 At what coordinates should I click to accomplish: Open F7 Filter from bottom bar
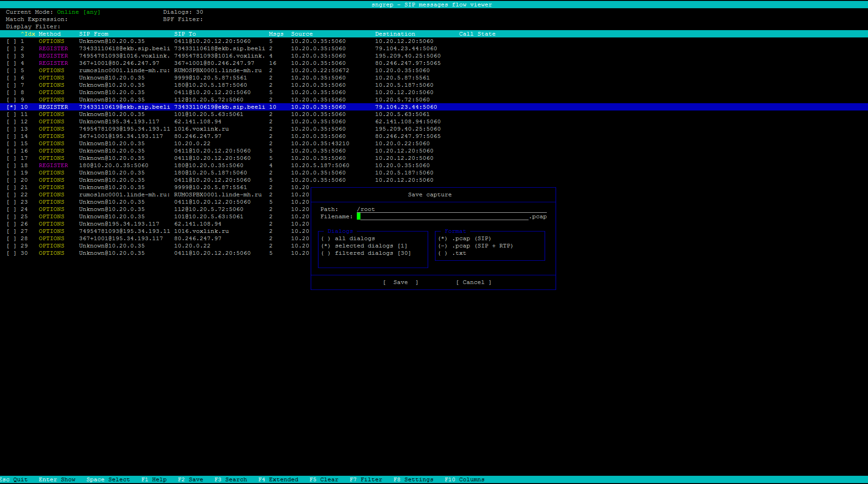tap(366, 479)
